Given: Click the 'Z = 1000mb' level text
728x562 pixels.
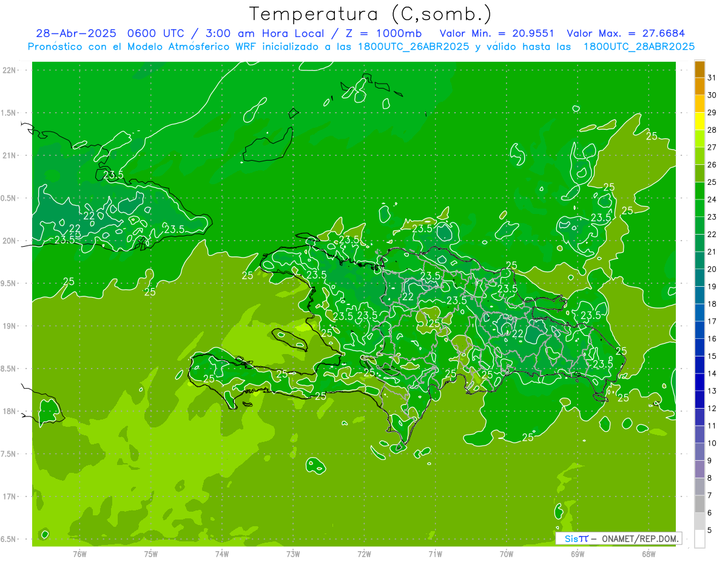Looking at the screenshot, I should click(384, 33).
